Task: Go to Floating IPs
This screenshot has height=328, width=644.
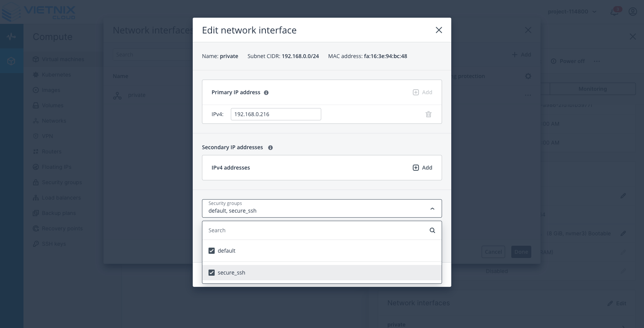Action: [x=57, y=166]
